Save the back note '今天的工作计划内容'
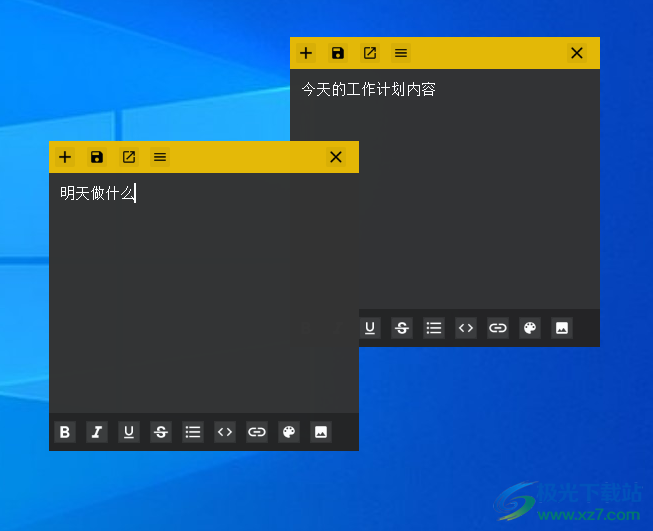Viewport: 653px width, 531px height. click(338, 53)
